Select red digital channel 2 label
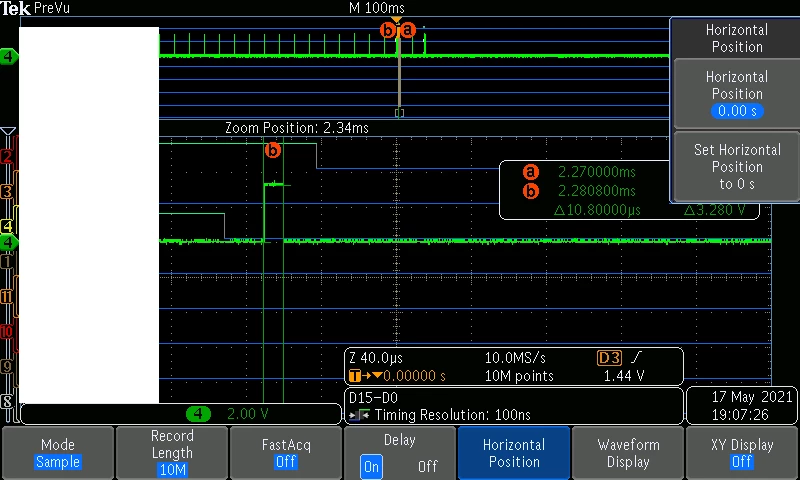 [x=7, y=157]
